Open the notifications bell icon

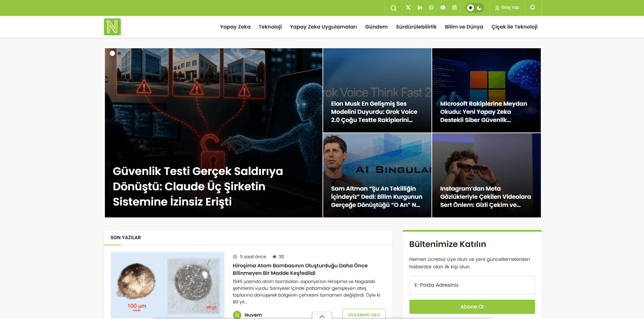532,7
